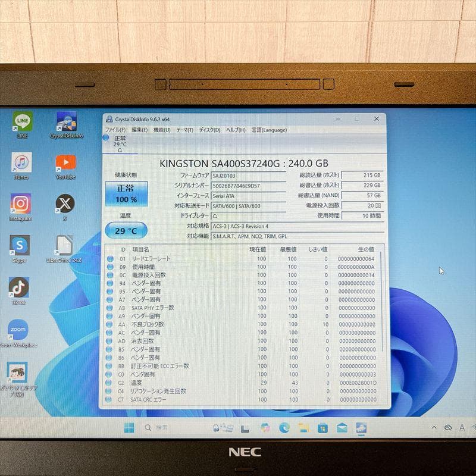Viewport: 476px width, 476px height.
Task: Select the 0C 電源投入回数 row
Action: (242, 275)
